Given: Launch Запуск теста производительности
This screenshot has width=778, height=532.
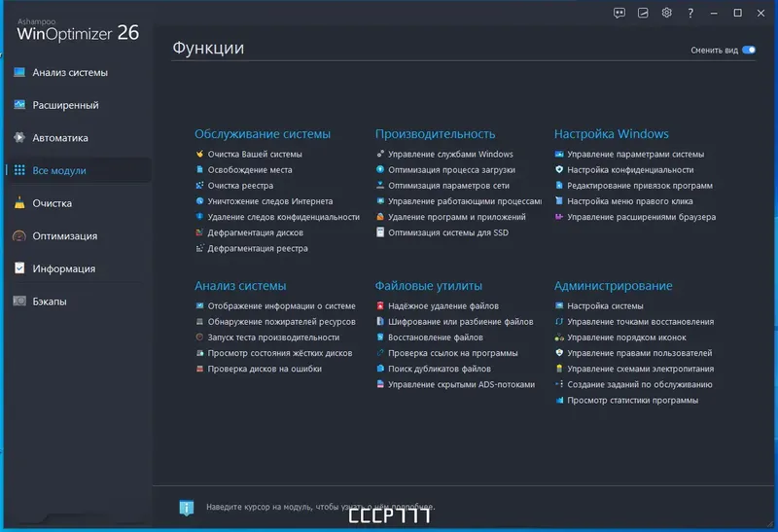Looking at the screenshot, I should click(273, 337).
